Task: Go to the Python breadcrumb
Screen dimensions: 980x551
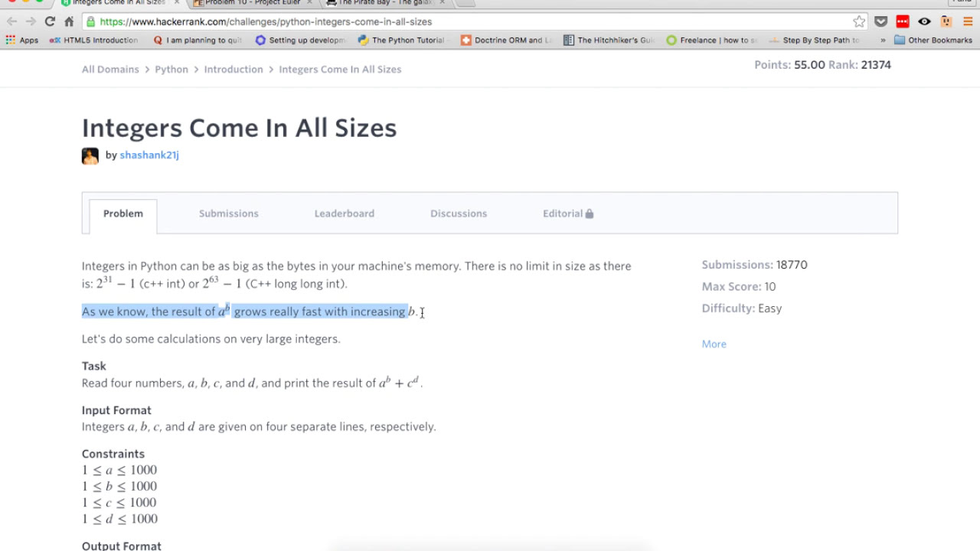Action: click(x=171, y=69)
